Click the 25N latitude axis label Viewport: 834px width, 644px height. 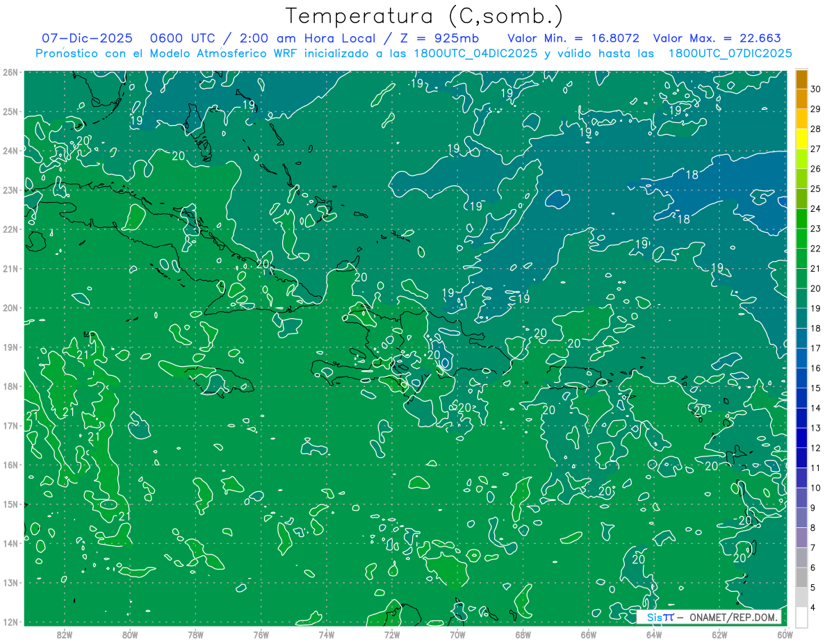[x=10, y=111]
